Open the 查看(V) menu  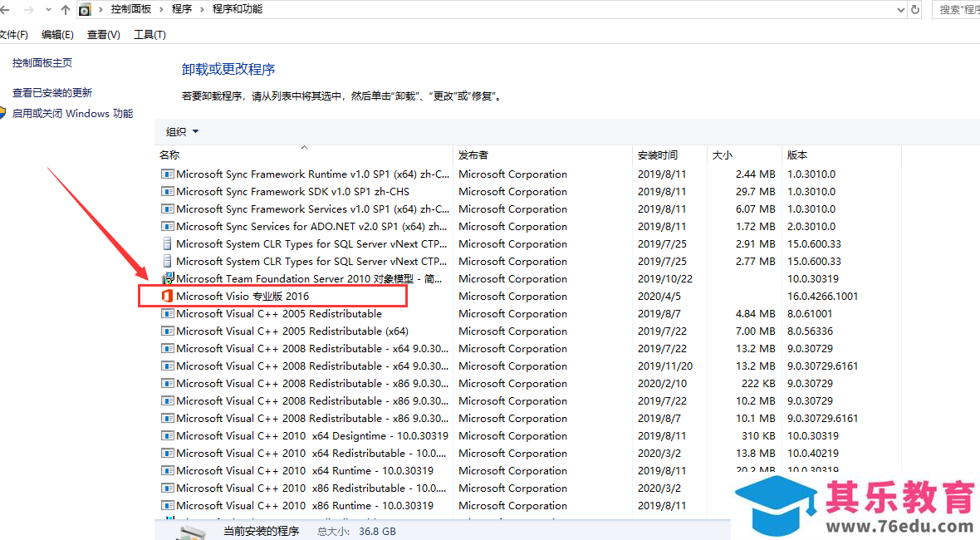(x=104, y=34)
